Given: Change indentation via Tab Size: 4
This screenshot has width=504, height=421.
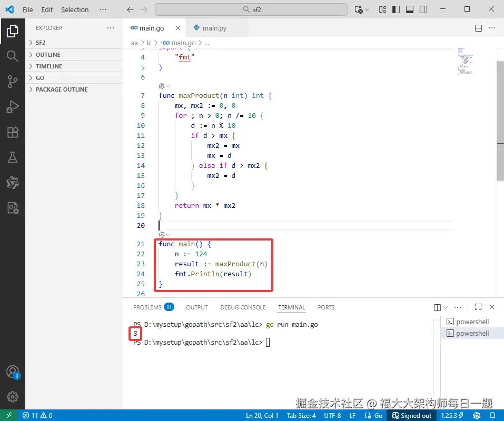Looking at the screenshot, I should [x=301, y=416].
